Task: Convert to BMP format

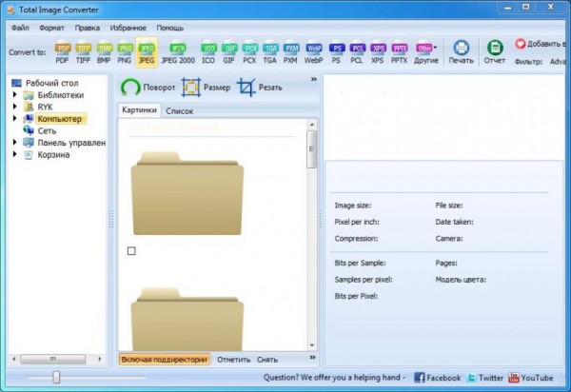Action: coord(104,52)
